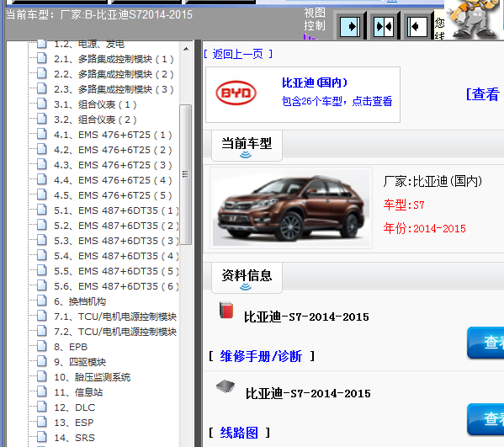Switch to the 当前车型 tab
Viewport: 504px width, 447px height.
tap(247, 146)
